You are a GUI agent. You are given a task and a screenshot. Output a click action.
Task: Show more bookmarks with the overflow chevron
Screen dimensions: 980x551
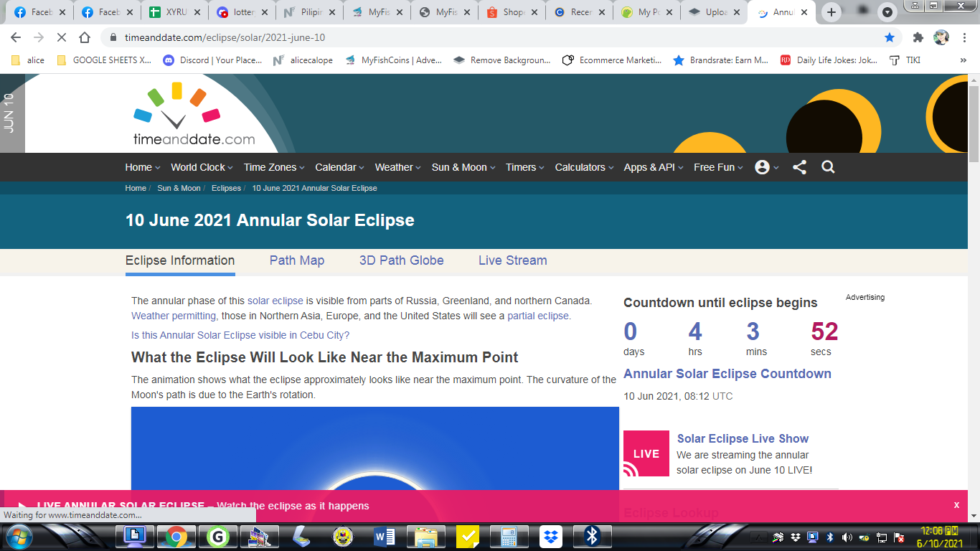(963, 60)
